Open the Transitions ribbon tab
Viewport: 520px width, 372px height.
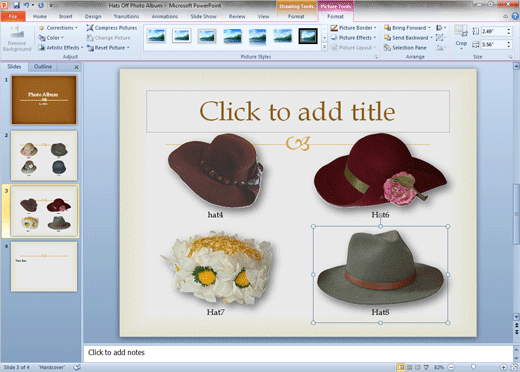coord(126,16)
